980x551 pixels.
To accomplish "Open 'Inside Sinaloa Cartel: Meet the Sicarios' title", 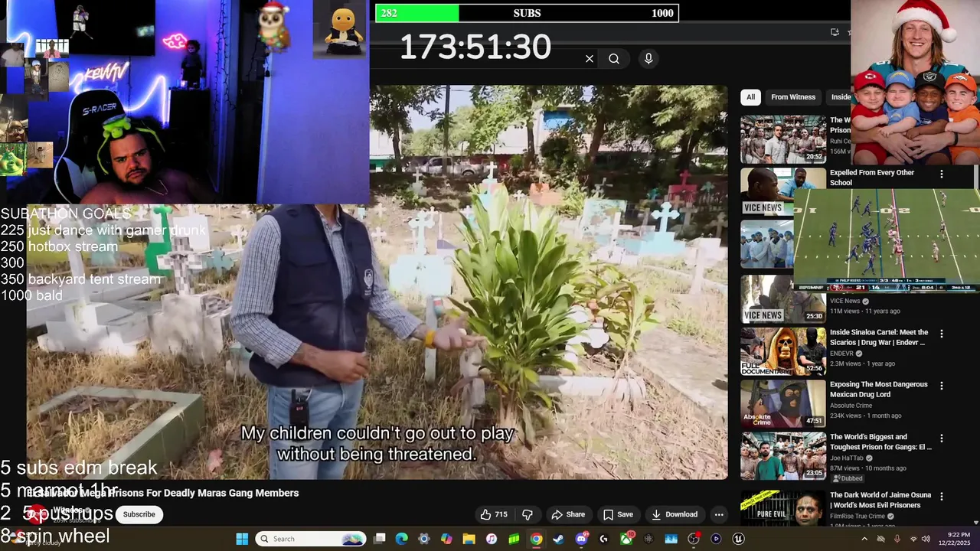I will pos(879,337).
